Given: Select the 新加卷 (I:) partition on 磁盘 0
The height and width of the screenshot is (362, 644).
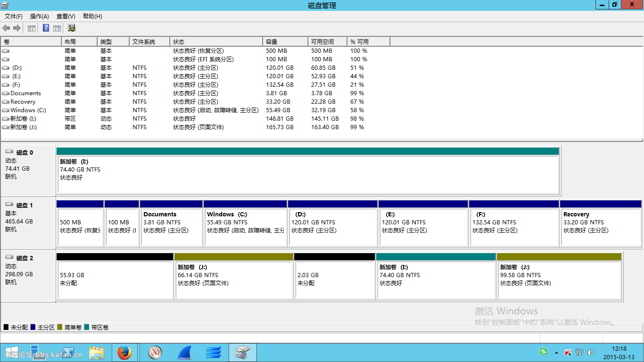Looking at the screenshot, I should 308,171.
